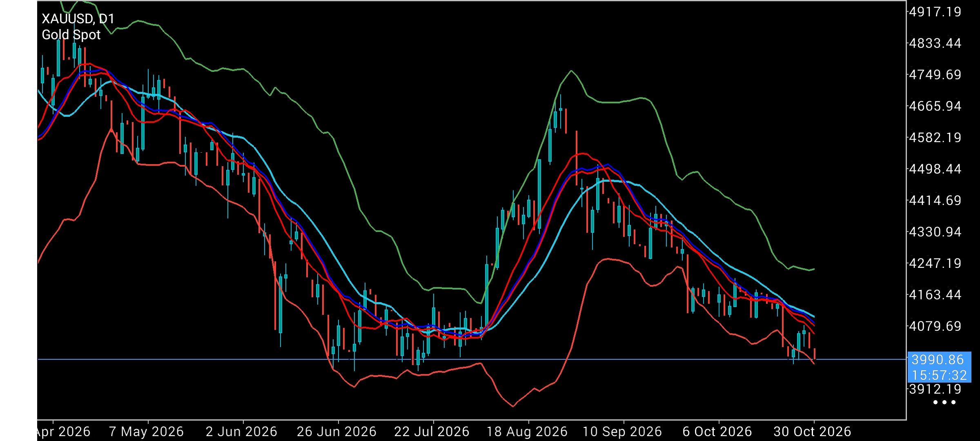980x441 pixels.
Task: Click the 30 Oct 2026 date label
Action: point(812,432)
